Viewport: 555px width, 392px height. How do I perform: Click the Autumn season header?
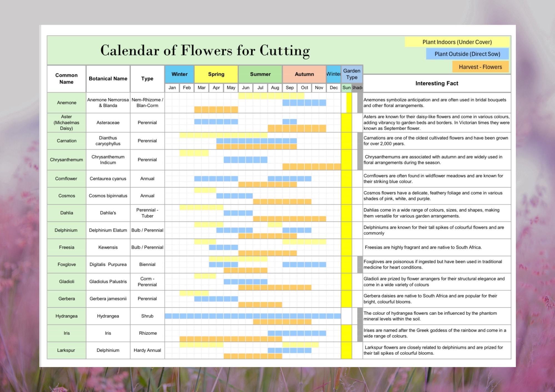304,74
